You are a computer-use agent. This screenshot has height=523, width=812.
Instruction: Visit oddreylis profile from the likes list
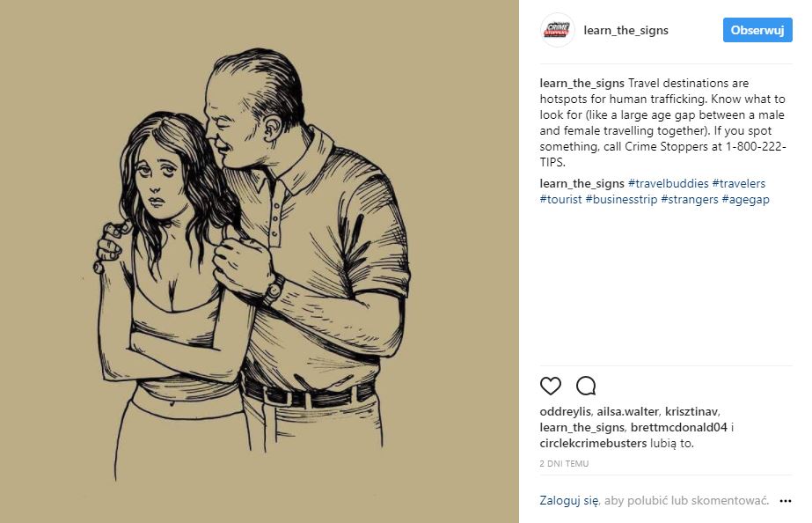tap(565, 411)
